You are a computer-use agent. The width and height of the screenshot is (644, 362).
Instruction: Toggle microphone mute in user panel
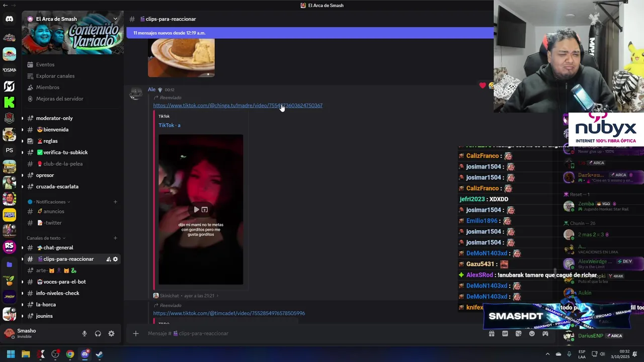pyautogui.click(x=85, y=333)
